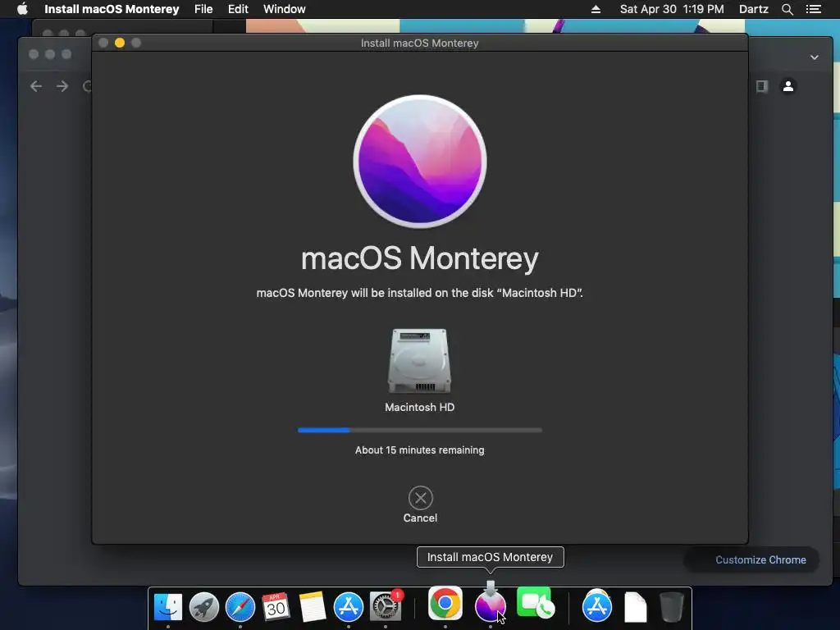Open the Dartz user menu
The width and height of the screenshot is (840, 630).
[x=754, y=9]
